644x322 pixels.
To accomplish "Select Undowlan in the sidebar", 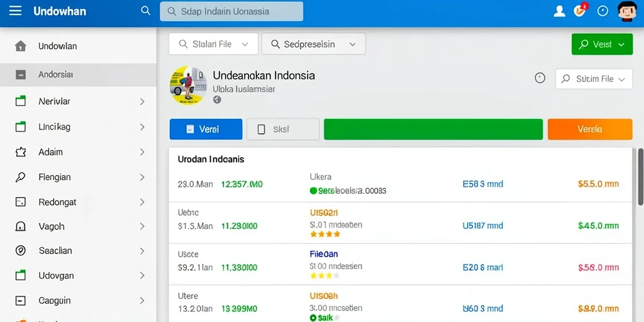I will point(78,46).
